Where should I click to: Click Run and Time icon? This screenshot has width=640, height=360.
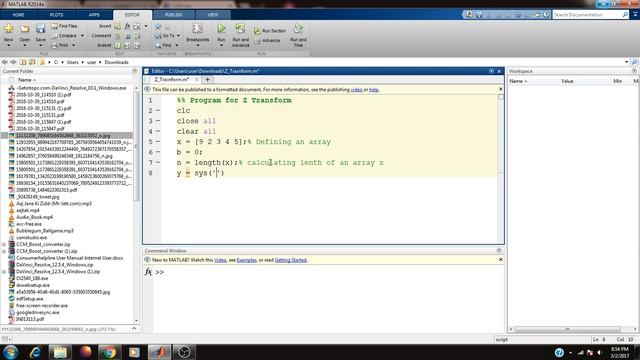click(298, 29)
